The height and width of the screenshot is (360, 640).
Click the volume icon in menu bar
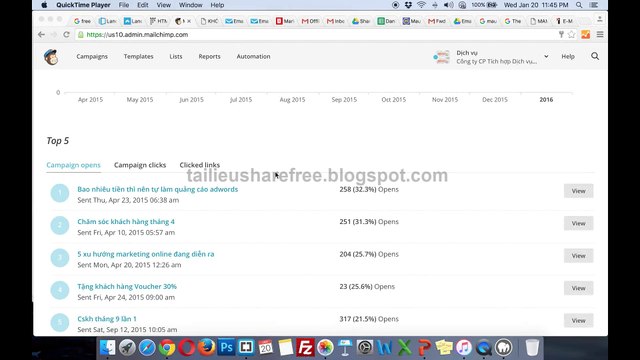449,5
